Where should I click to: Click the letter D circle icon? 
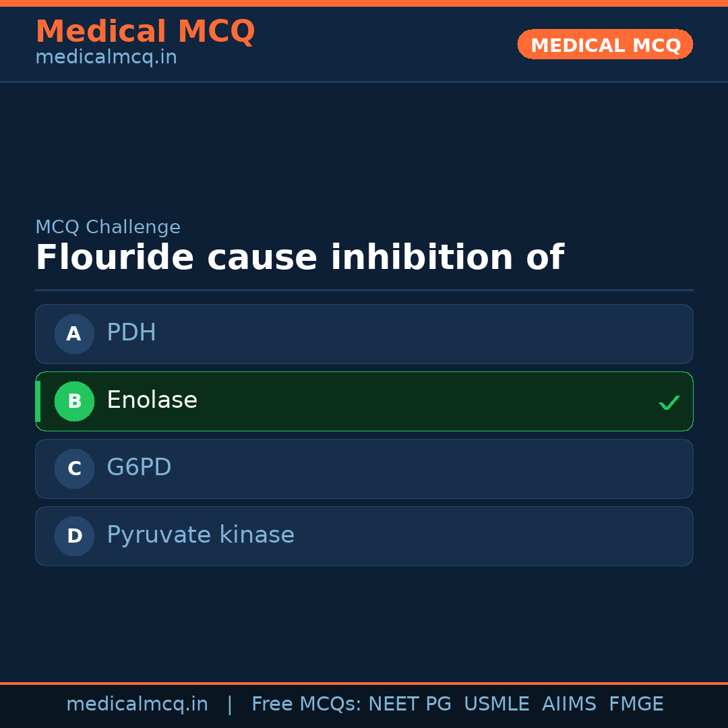74,536
